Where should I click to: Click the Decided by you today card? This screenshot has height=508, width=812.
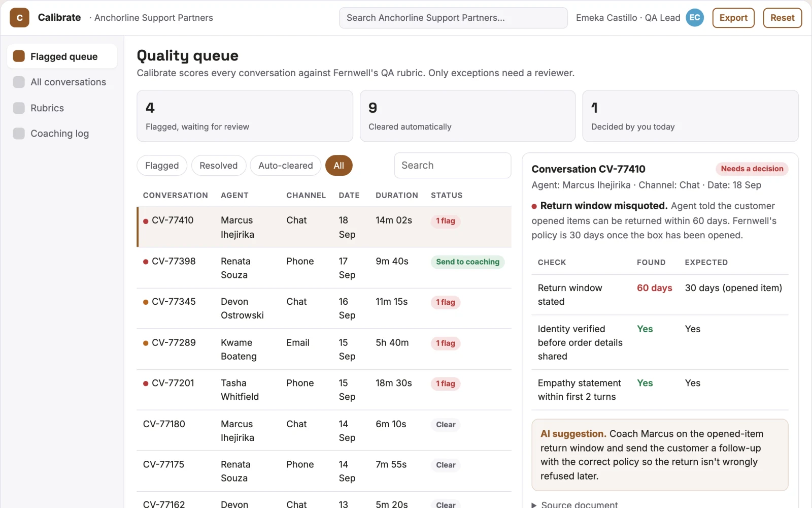coord(690,116)
